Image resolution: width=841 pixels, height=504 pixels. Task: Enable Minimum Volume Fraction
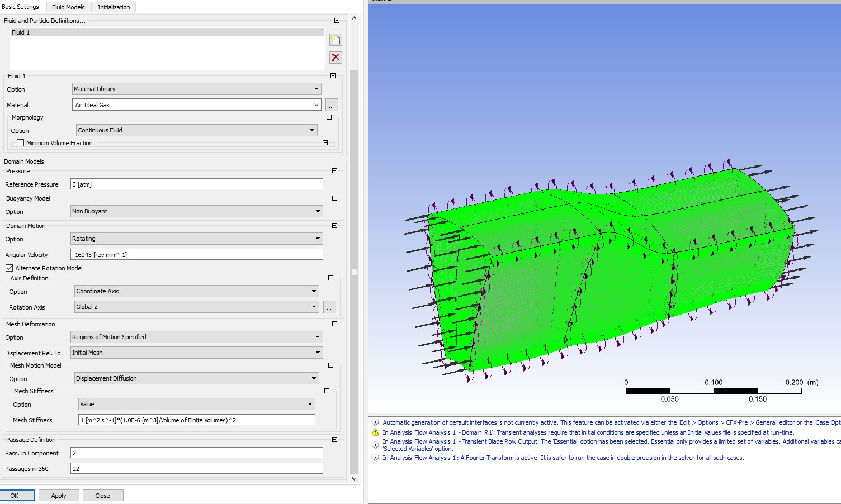click(x=20, y=142)
